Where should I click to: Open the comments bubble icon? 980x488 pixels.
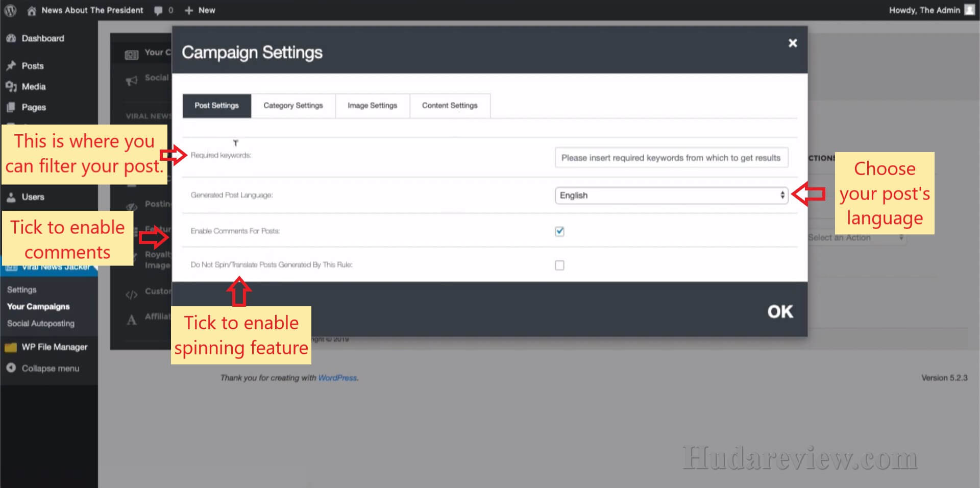[158, 11]
